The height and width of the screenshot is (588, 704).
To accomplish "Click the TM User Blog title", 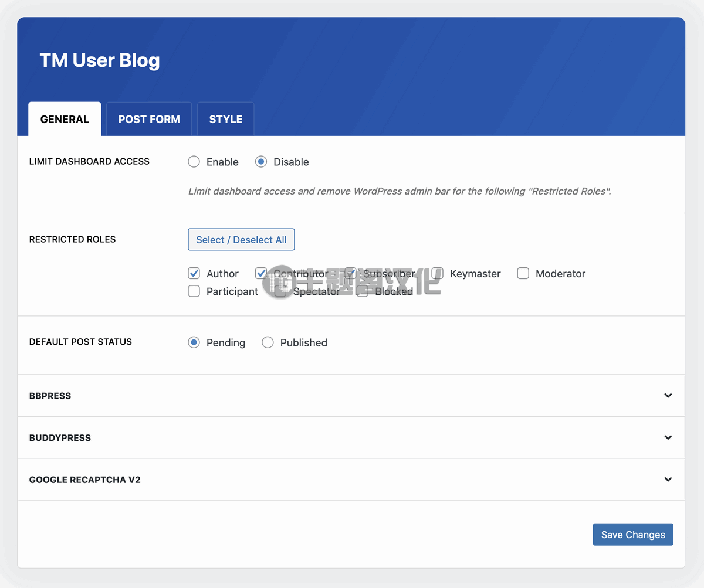I will tap(100, 60).
